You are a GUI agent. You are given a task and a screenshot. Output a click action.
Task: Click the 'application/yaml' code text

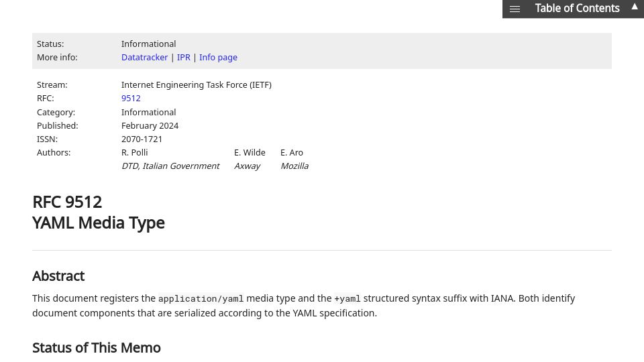201,299
